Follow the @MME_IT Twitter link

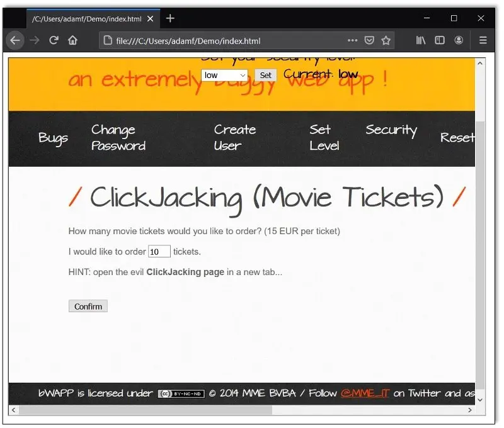click(x=365, y=393)
